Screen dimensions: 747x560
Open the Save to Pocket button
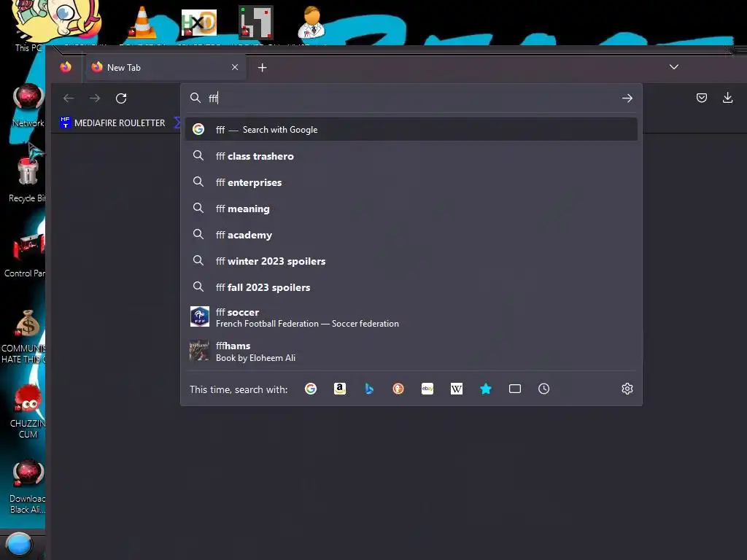pyautogui.click(x=701, y=98)
